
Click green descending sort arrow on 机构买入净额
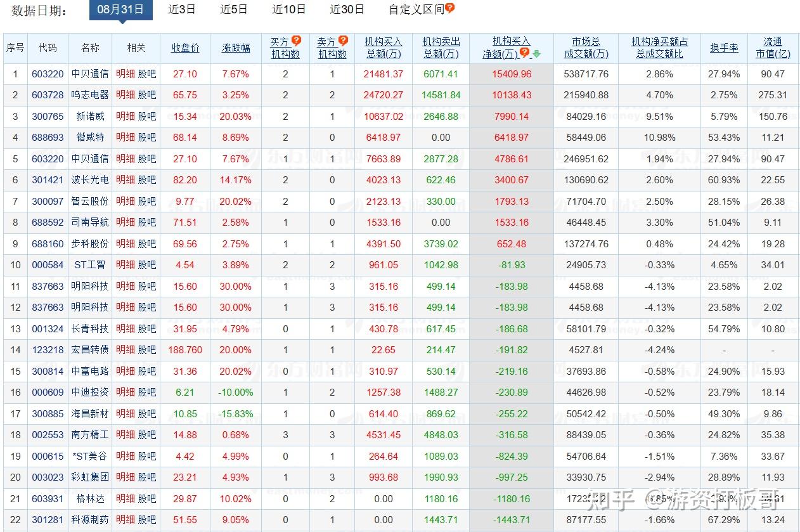(537, 53)
